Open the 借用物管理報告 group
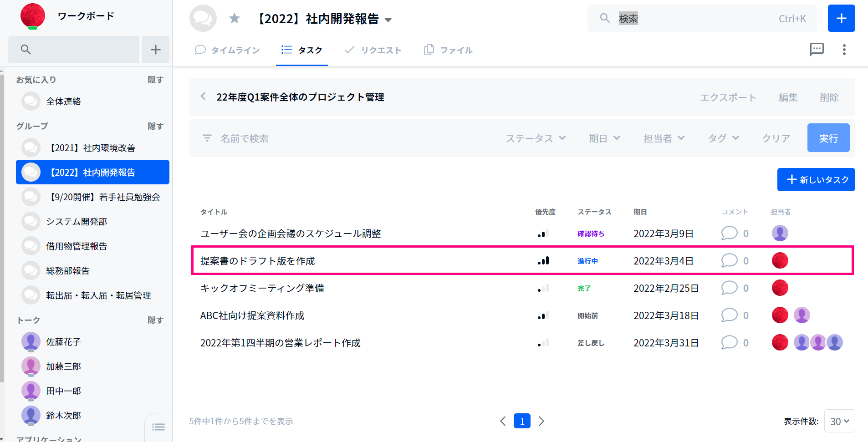Image resolution: width=868 pixels, height=442 pixels. coord(92,246)
